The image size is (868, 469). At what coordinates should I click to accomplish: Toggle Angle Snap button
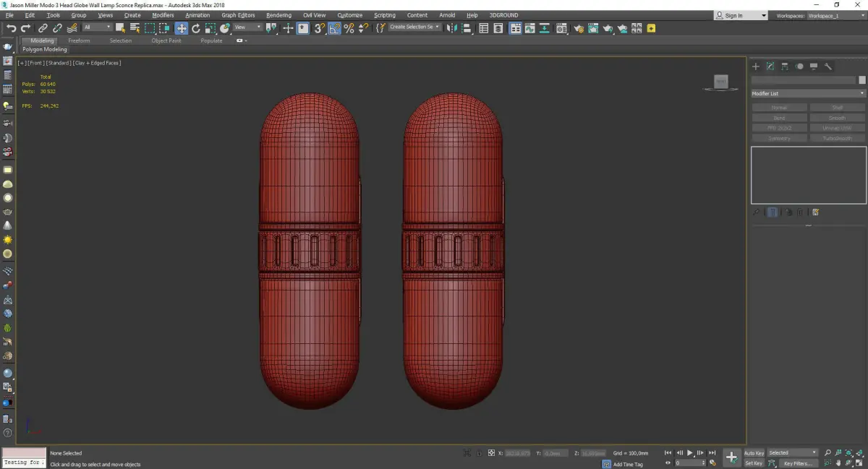tap(334, 28)
